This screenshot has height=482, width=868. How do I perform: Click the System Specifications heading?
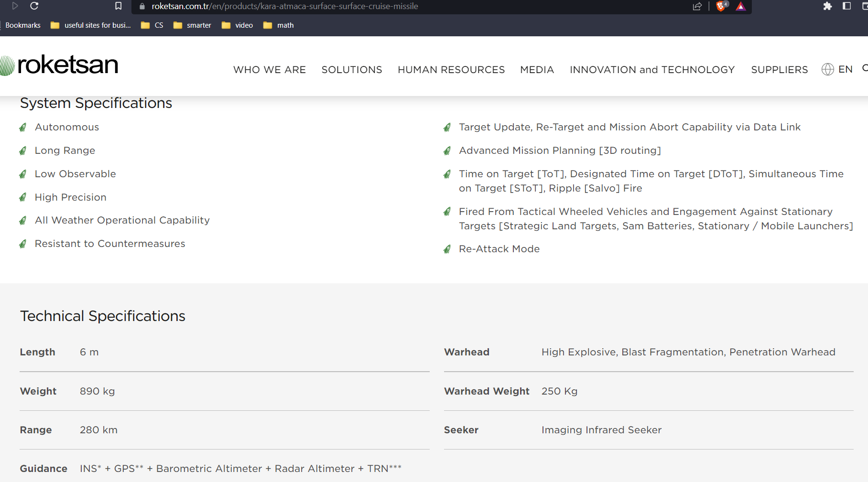tap(96, 103)
